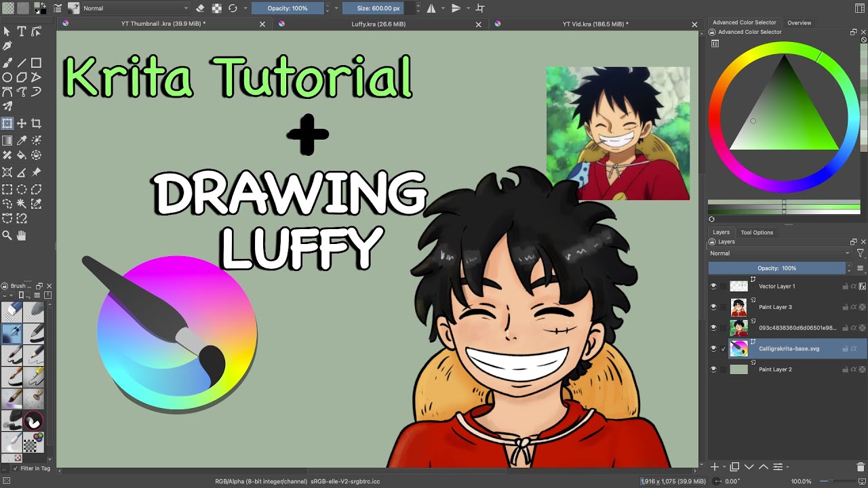The height and width of the screenshot is (488, 868).
Task: Reload original brush preset
Action: 233,8
